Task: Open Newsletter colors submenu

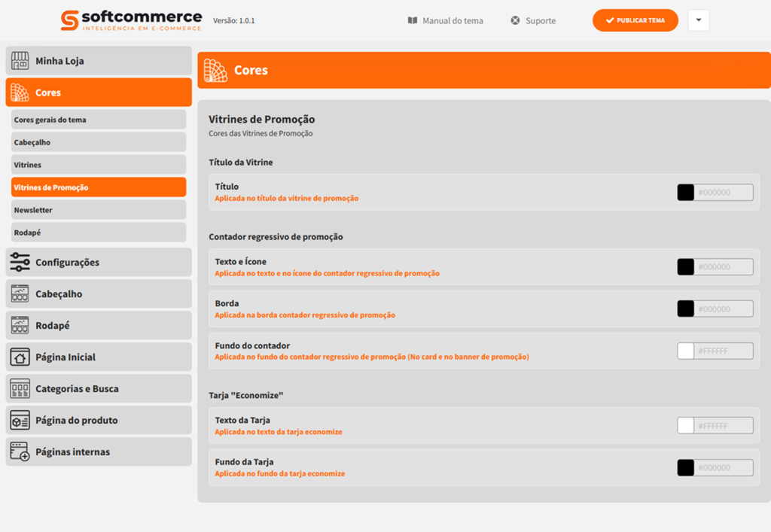Action: click(99, 210)
